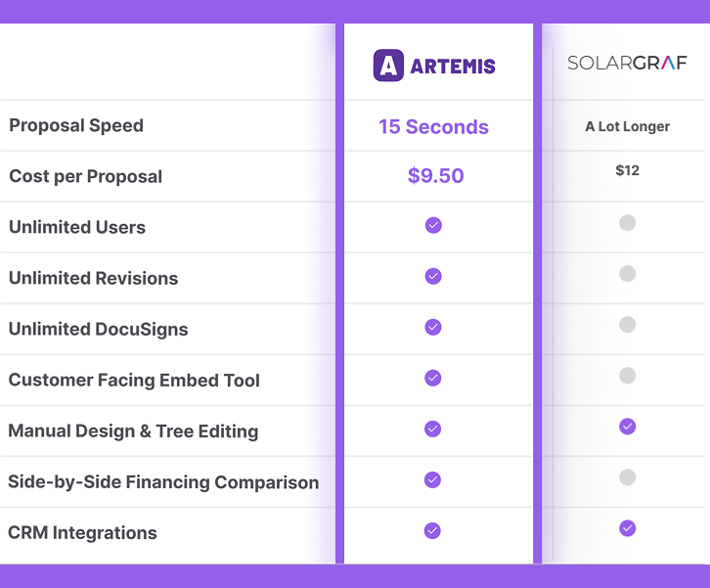Click Solargraf checkmark for Manual Design & Tree Editing
Screen dimensions: 710x588
[x=628, y=427]
